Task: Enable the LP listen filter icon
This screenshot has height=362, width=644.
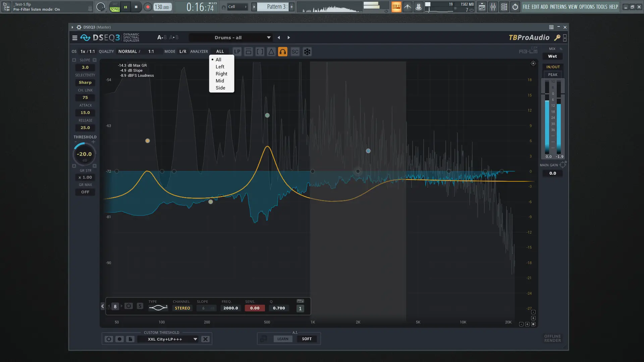Action: (x=237, y=52)
